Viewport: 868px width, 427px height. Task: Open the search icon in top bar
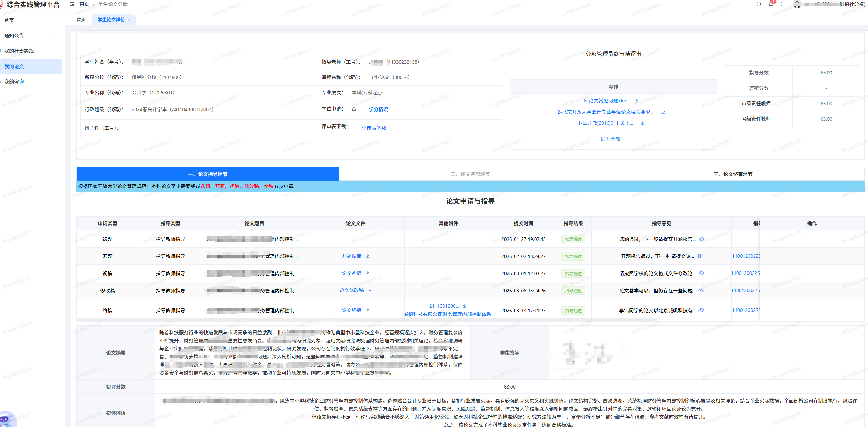(759, 4)
